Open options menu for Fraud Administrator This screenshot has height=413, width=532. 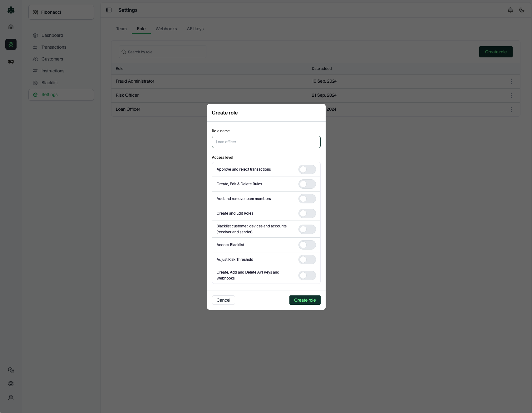coord(511,81)
